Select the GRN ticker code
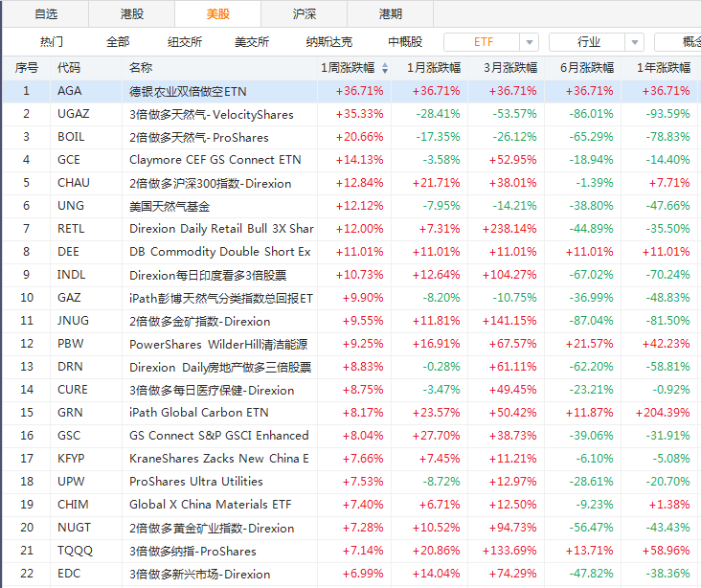The width and height of the screenshot is (701, 588). 70,413
